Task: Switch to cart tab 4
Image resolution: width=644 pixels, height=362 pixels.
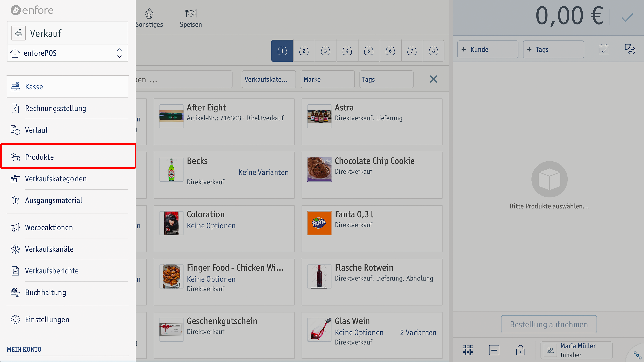Action: click(347, 51)
